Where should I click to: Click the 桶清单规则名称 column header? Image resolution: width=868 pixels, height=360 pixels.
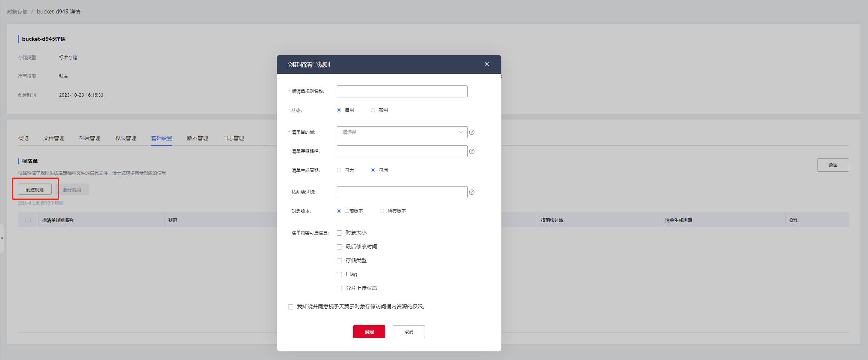(58, 220)
